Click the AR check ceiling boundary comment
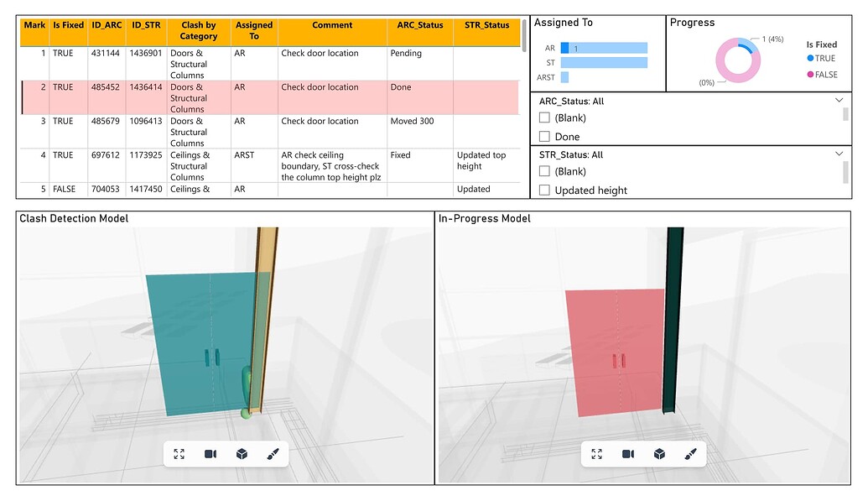Viewport: 868px width, 501px height. pyautogui.click(x=330, y=165)
